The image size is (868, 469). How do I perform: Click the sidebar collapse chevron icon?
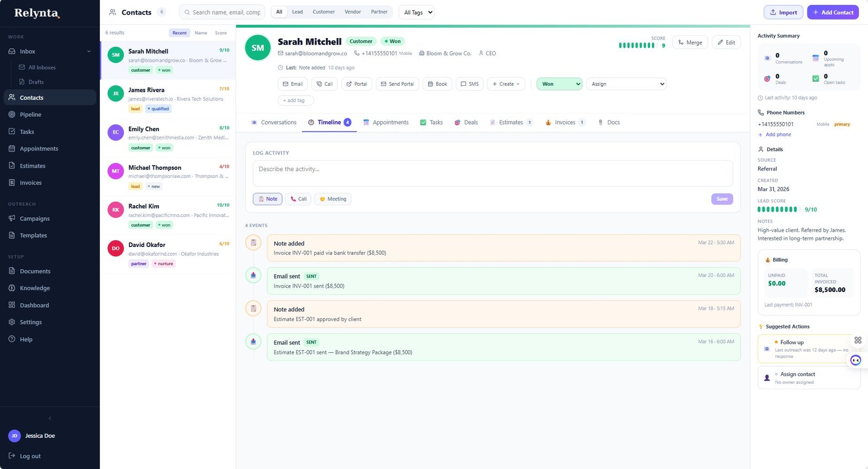(x=50, y=418)
